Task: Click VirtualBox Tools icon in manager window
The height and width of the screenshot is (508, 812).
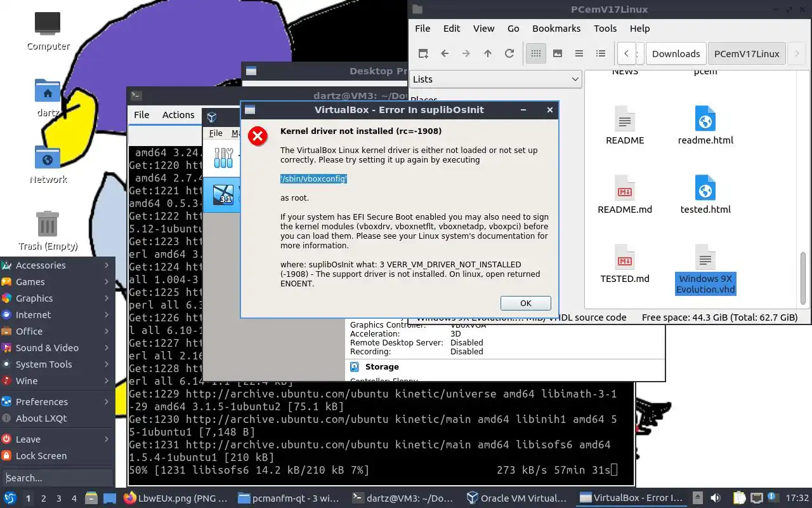Action: click(223, 157)
